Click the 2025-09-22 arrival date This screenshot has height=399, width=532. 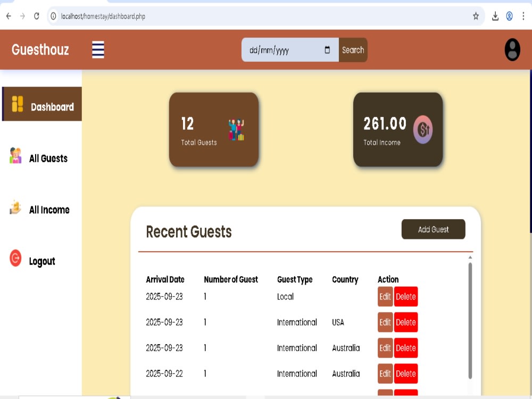(164, 373)
